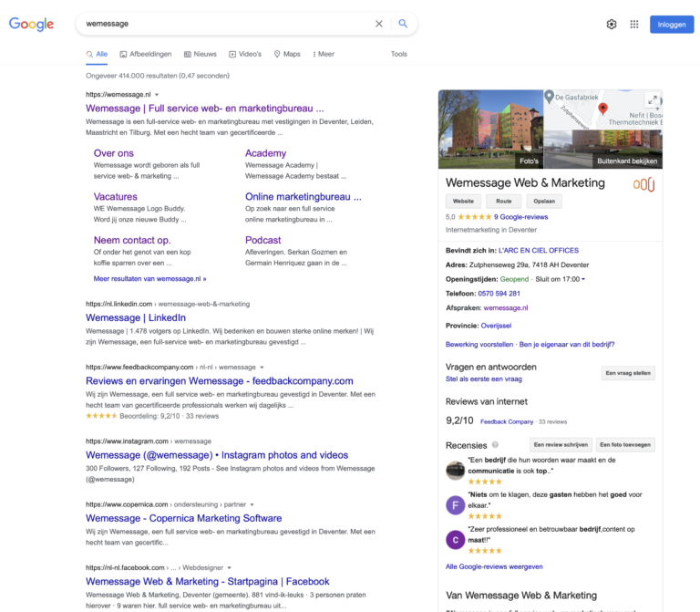700x612 pixels.
Task: Select the Alle tab
Action: pos(97,54)
